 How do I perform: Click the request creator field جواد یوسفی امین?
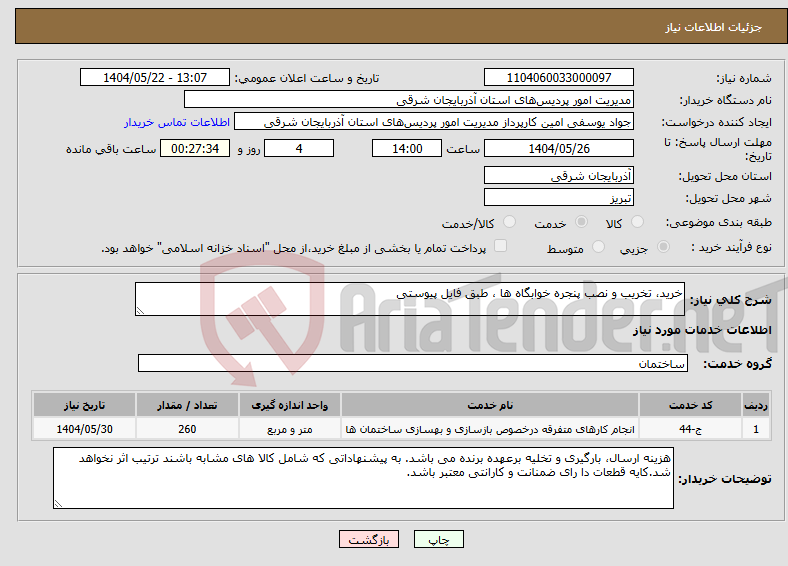tap(434, 122)
